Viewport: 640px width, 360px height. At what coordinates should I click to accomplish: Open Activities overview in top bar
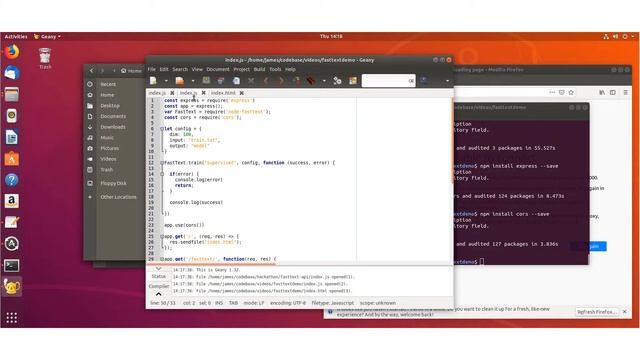pos(16,37)
